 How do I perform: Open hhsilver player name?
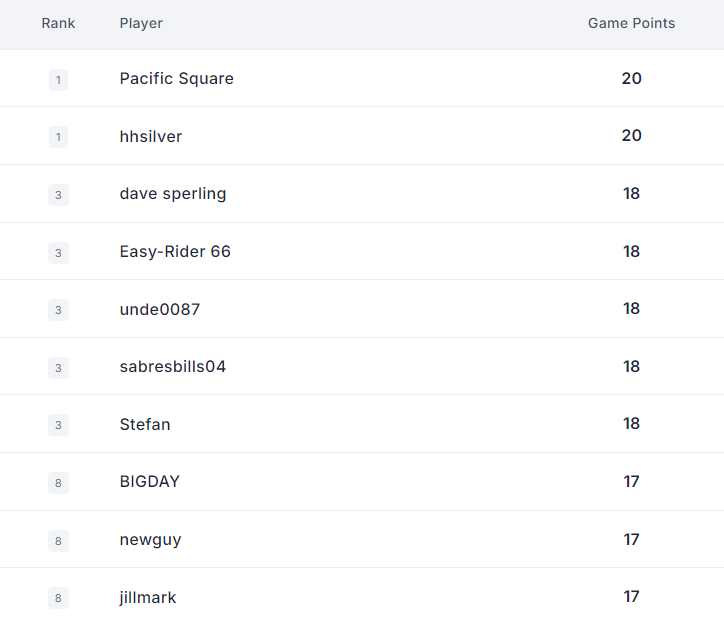coord(151,137)
